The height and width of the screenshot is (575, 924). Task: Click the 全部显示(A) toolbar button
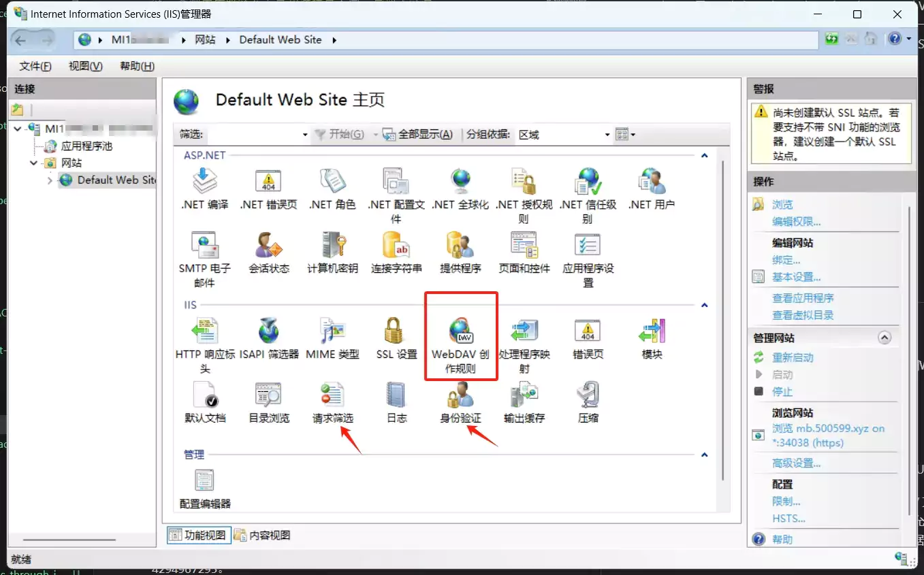click(417, 135)
